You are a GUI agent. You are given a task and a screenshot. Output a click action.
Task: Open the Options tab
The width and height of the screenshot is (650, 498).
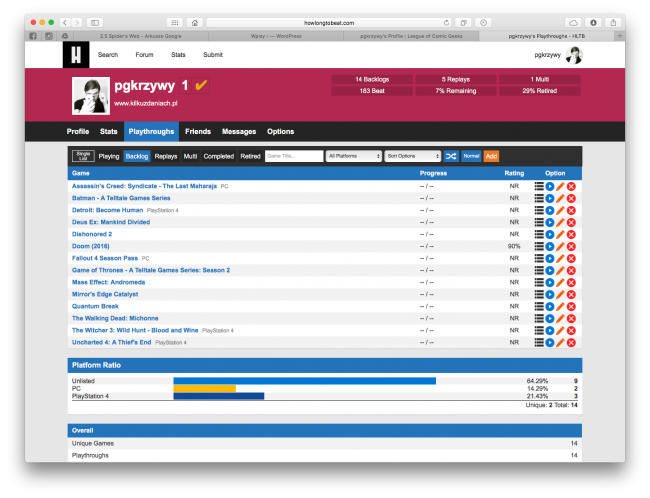pos(281,131)
